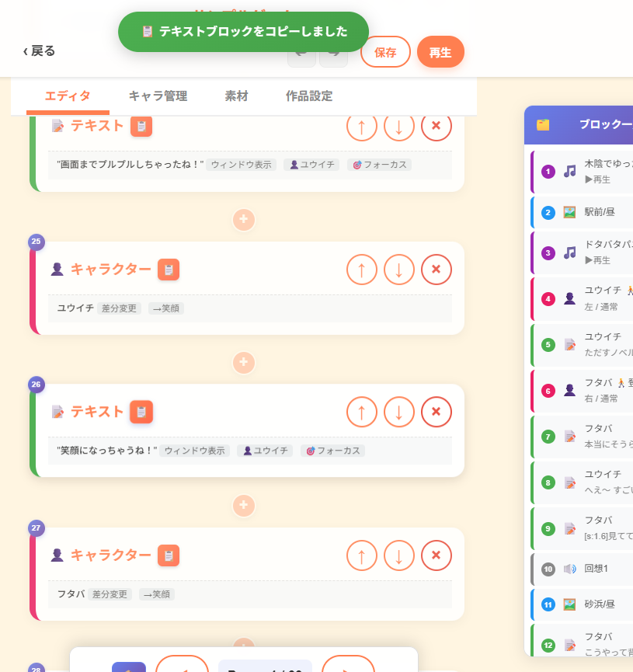633x672 pixels.
Task: Switch to the エディタ tab
Action: (x=68, y=96)
